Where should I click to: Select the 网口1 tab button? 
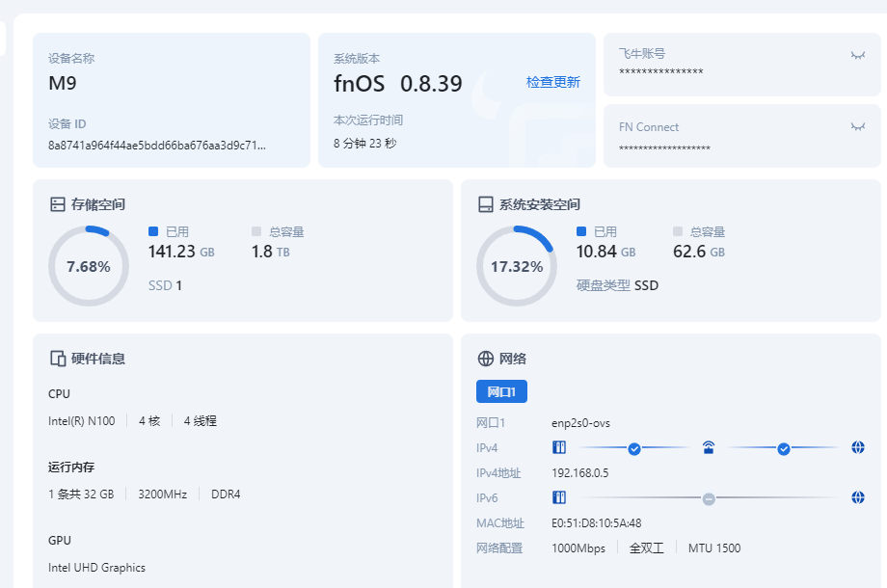(501, 391)
